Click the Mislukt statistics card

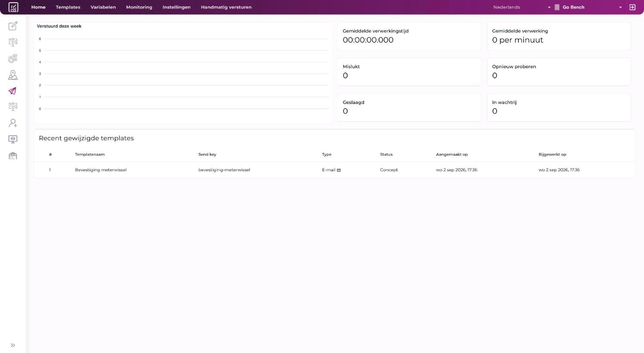point(409,72)
